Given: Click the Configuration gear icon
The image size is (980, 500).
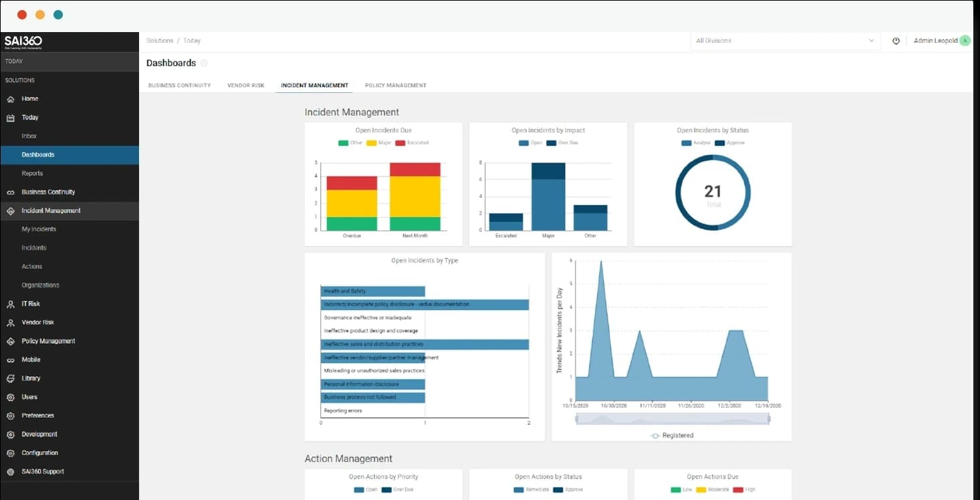Looking at the screenshot, I should [10, 453].
